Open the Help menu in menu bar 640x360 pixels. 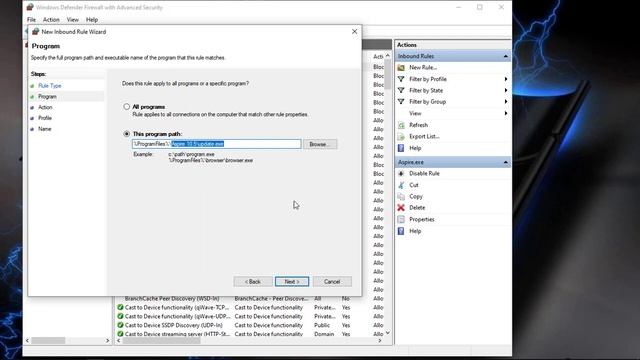(92, 20)
